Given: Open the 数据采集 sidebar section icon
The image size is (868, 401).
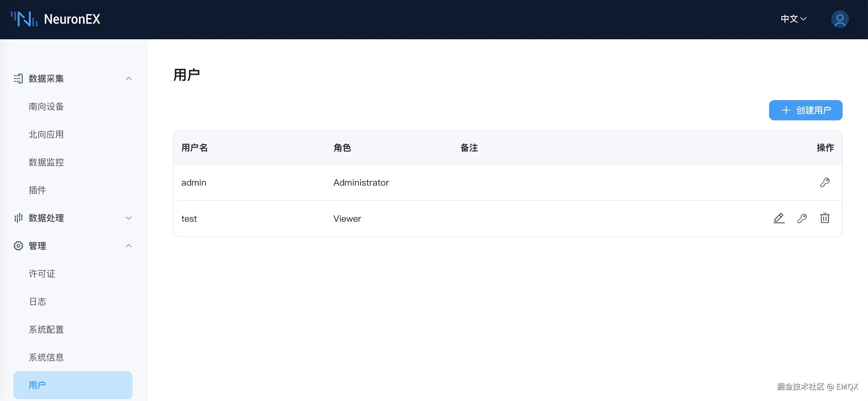Looking at the screenshot, I should pyautogui.click(x=18, y=79).
